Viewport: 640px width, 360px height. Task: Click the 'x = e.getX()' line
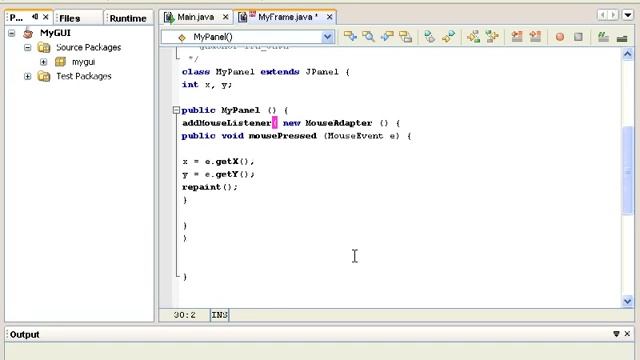218,162
